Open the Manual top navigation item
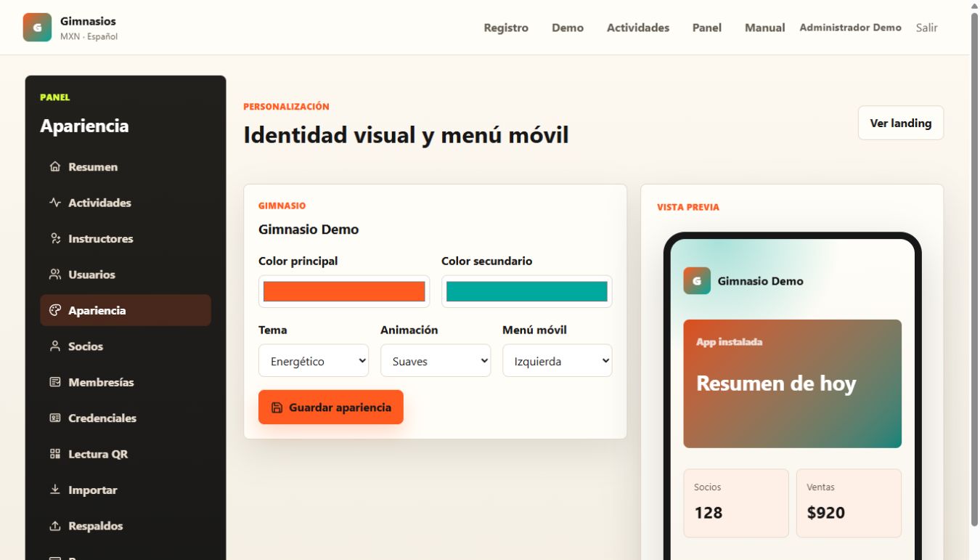980x560 pixels. pos(765,28)
